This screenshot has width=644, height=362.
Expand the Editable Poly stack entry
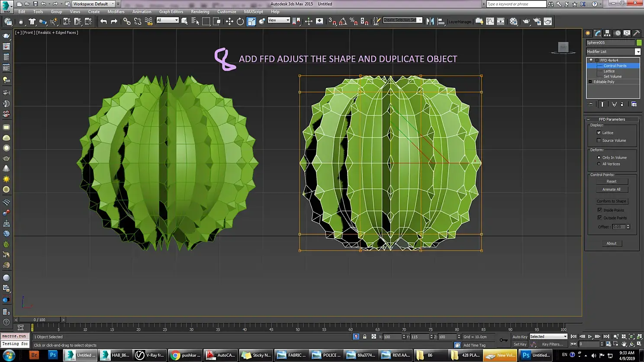[590, 82]
